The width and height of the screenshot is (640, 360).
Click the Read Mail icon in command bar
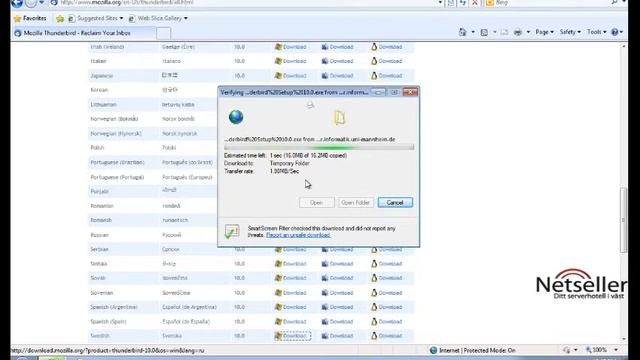coord(504,32)
